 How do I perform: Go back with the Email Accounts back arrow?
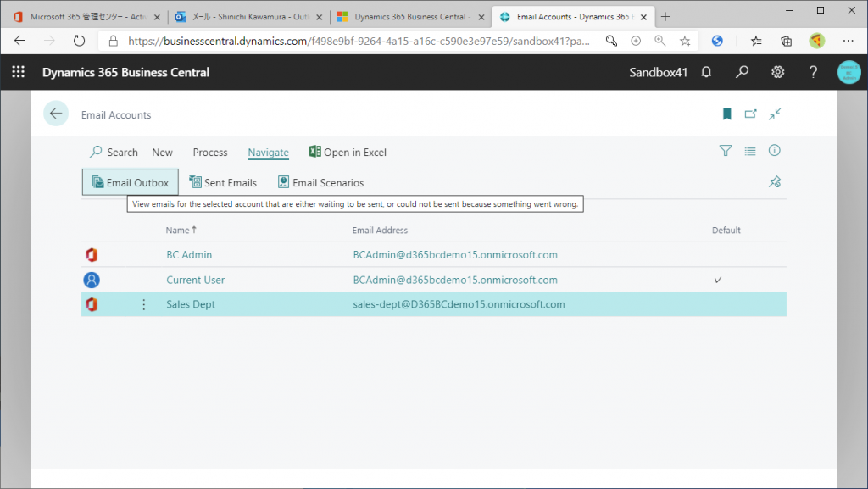click(x=56, y=114)
